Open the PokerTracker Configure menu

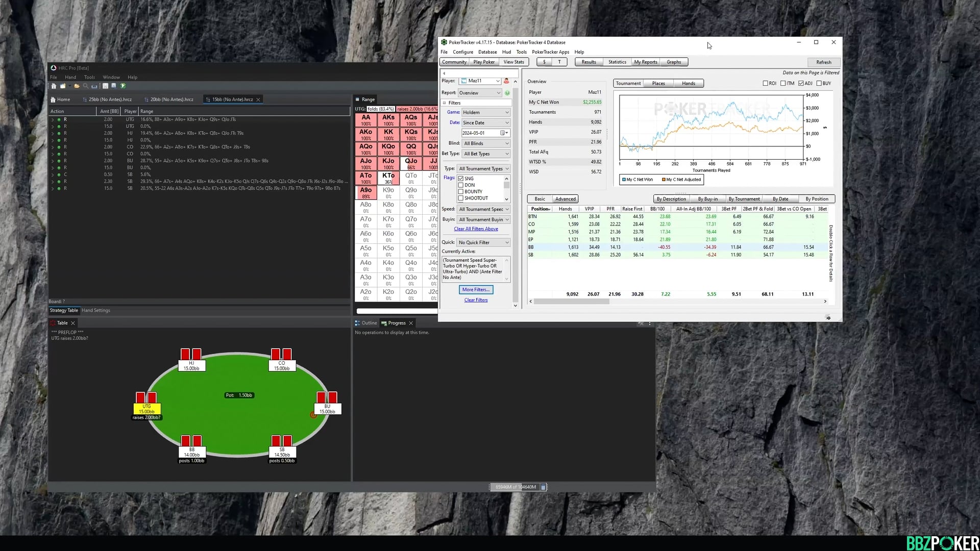pos(462,52)
